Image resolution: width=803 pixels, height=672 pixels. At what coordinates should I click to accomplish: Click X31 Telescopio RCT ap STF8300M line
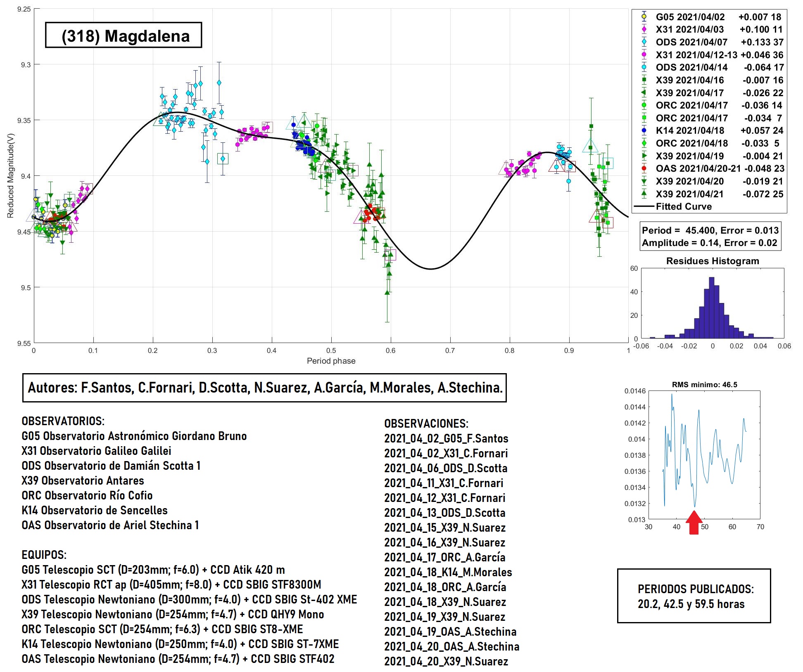(171, 584)
